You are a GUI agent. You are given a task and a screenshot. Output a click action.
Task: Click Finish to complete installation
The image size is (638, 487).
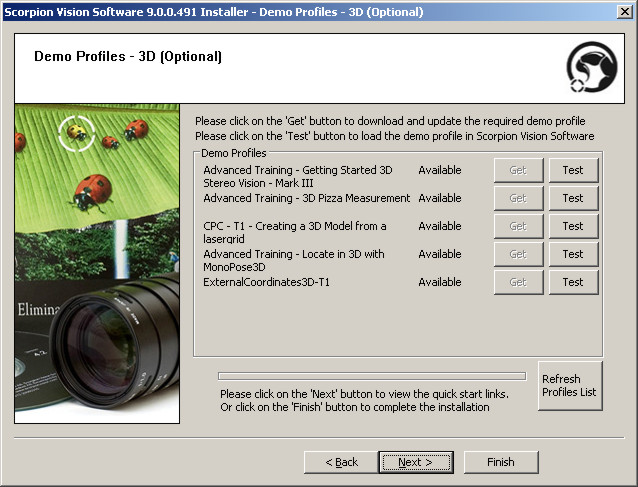pos(501,462)
